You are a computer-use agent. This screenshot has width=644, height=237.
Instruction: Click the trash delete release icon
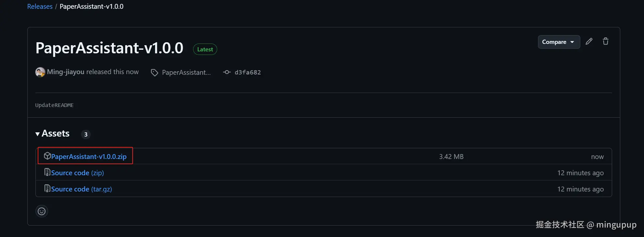605,42
